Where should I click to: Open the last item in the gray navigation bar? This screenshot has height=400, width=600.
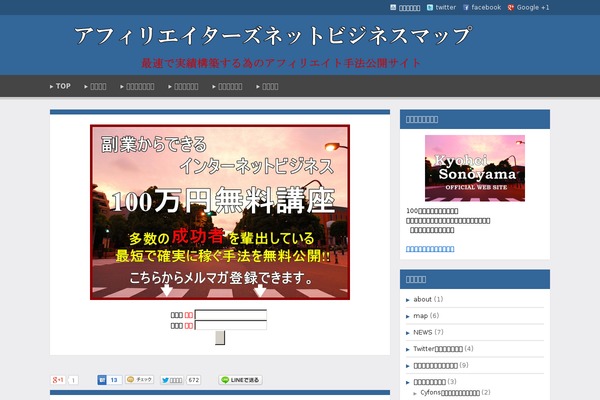pos(267,87)
